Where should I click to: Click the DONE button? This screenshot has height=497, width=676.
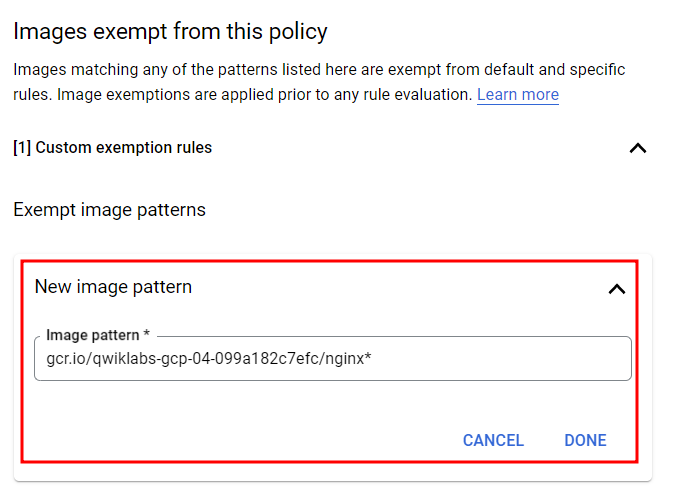585,440
